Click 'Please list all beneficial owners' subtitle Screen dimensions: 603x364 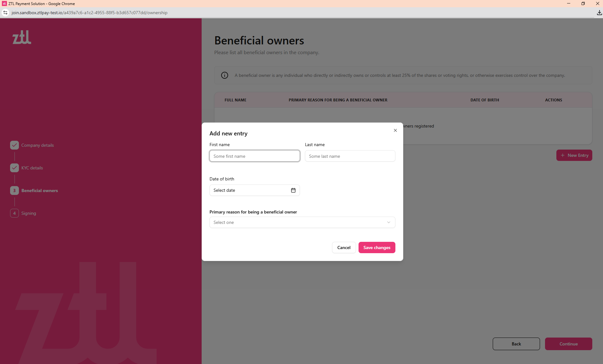tap(267, 52)
